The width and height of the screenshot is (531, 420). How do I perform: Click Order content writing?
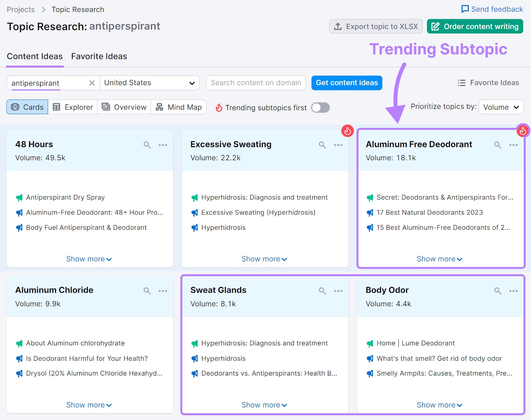tap(475, 26)
